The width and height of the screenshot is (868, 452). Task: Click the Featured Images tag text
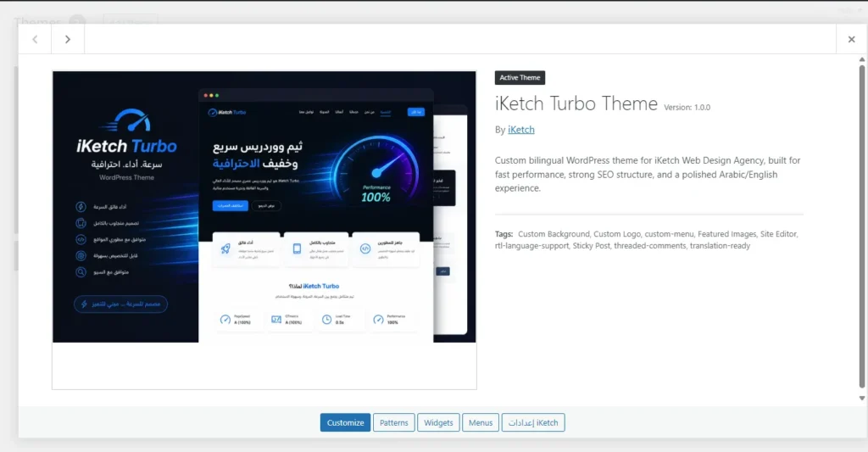point(726,234)
